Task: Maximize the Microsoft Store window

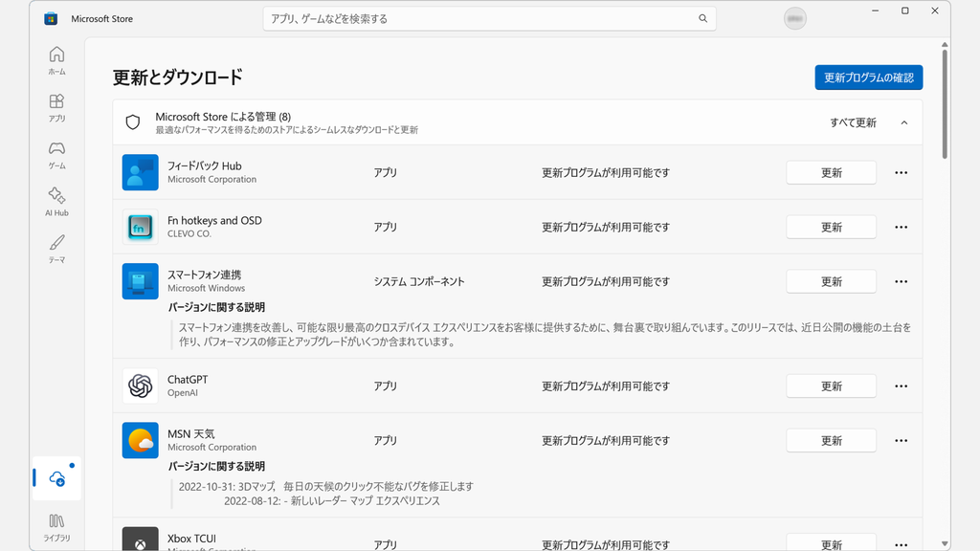Action: [904, 11]
